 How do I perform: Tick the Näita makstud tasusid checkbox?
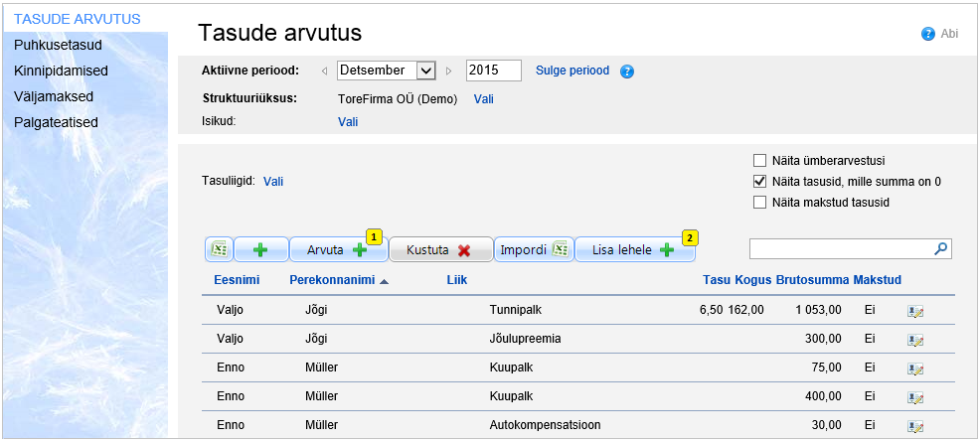(x=760, y=203)
